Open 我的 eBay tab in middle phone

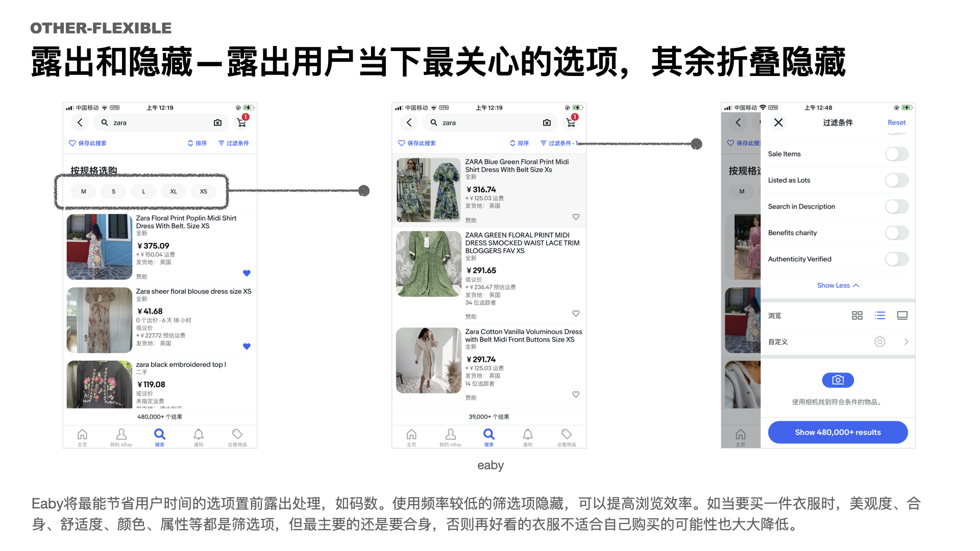[450, 437]
